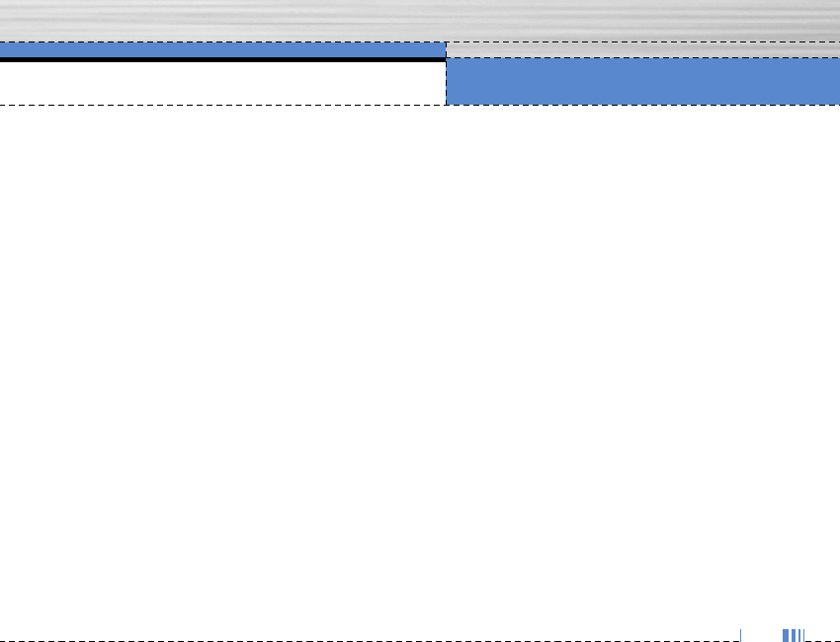Click the second blue bar at bottom right
Screen dimensions: 840x642
(x=794, y=635)
